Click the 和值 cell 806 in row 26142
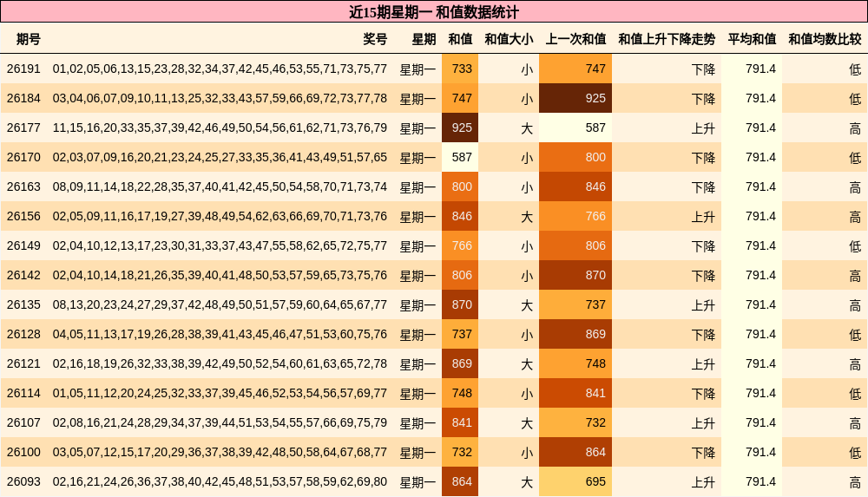The width and height of the screenshot is (868, 497). coord(460,275)
